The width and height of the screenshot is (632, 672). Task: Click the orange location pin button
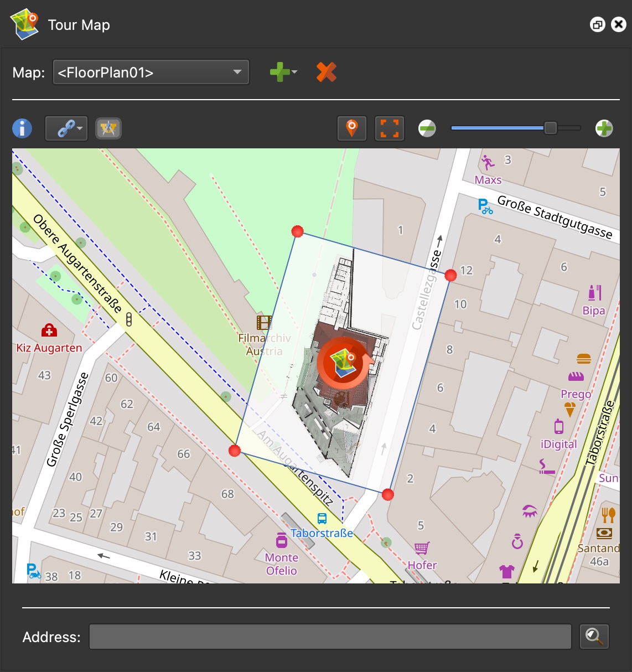point(351,128)
